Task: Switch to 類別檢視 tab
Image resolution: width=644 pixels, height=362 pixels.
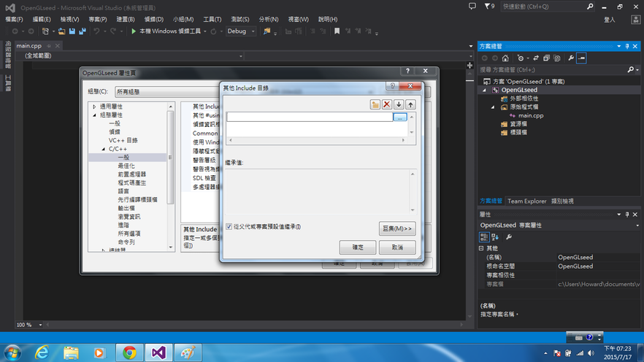Action: pos(562,201)
